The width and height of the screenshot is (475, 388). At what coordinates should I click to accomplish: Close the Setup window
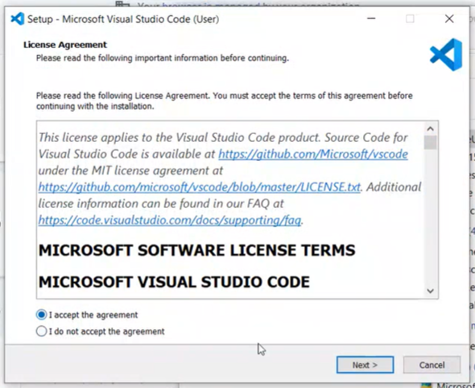[449, 19]
